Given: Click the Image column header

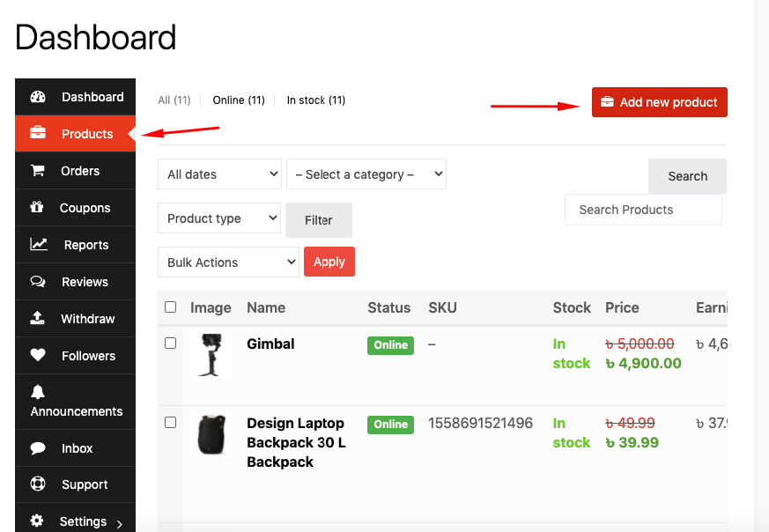Looking at the screenshot, I should tap(211, 307).
